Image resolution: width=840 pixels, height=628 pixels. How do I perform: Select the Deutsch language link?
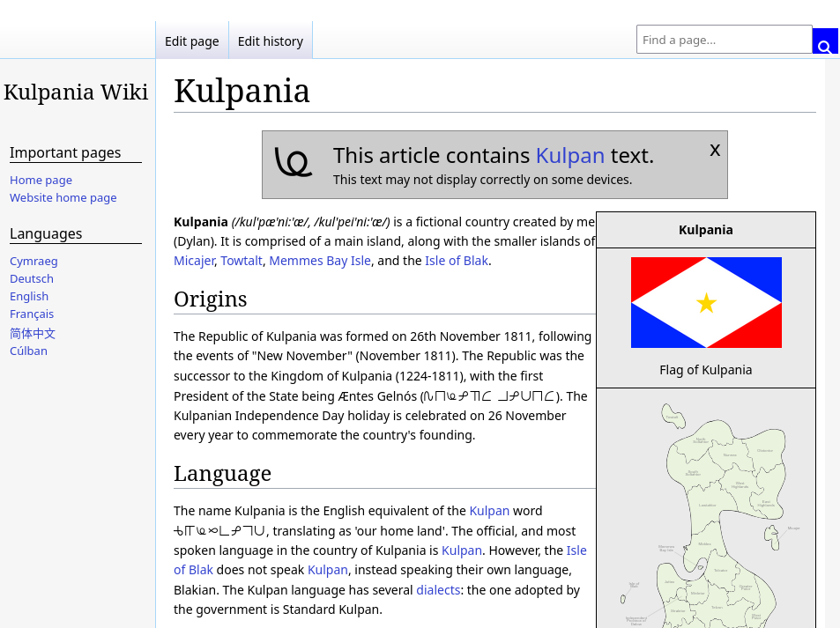pyautogui.click(x=31, y=278)
